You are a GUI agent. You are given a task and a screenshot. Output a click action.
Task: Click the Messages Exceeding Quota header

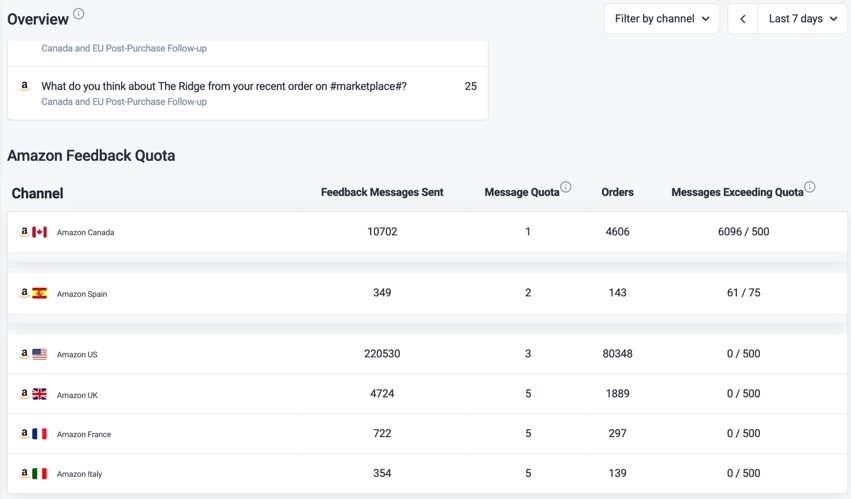[x=737, y=192]
